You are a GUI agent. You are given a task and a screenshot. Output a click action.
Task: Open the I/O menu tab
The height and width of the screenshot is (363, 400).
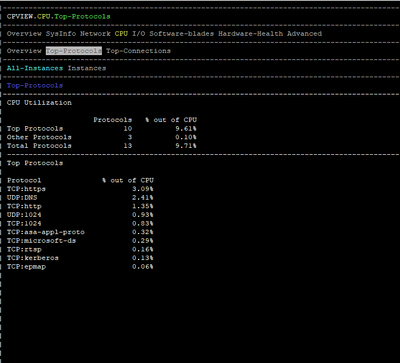pos(139,34)
